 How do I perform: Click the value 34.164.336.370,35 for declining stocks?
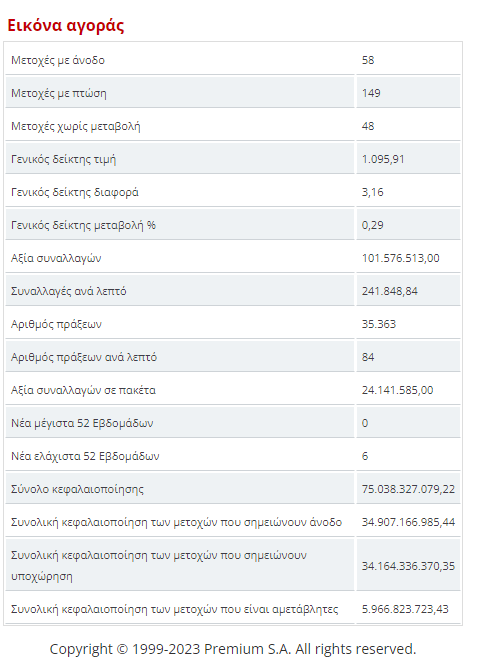[408, 566]
